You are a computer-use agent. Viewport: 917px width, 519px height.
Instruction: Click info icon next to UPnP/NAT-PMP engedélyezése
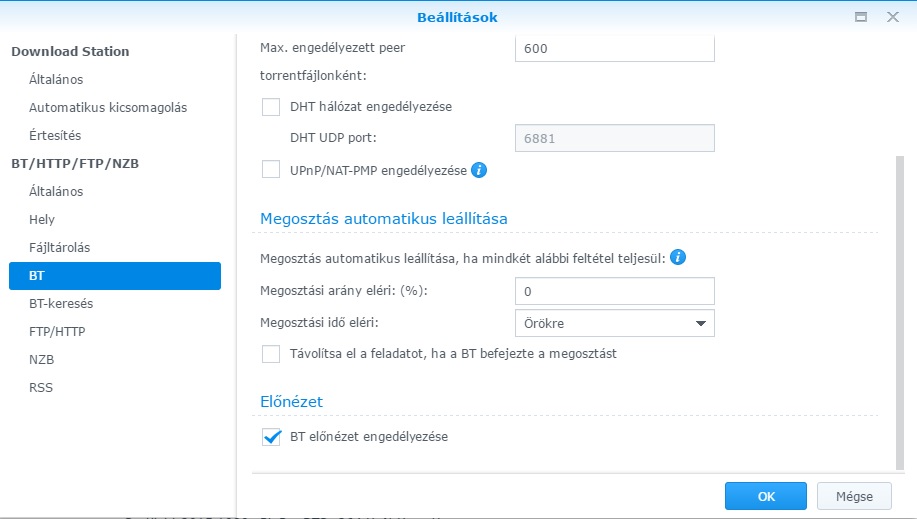tap(478, 170)
